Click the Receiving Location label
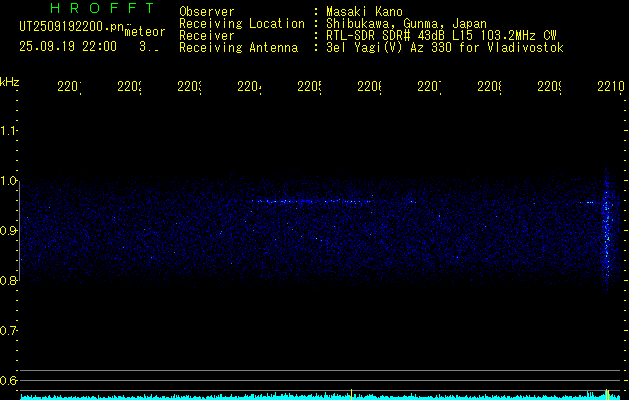Image resolution: width=629 pixels, height=400 pixels. point(242,24)
